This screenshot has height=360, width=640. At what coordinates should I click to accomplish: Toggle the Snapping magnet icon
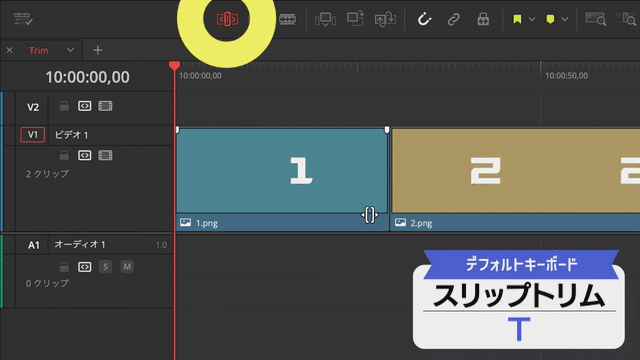point(424,19)
